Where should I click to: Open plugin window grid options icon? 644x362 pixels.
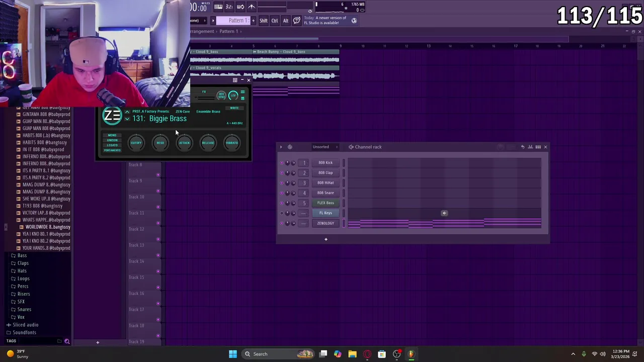[x=235, y=80]
